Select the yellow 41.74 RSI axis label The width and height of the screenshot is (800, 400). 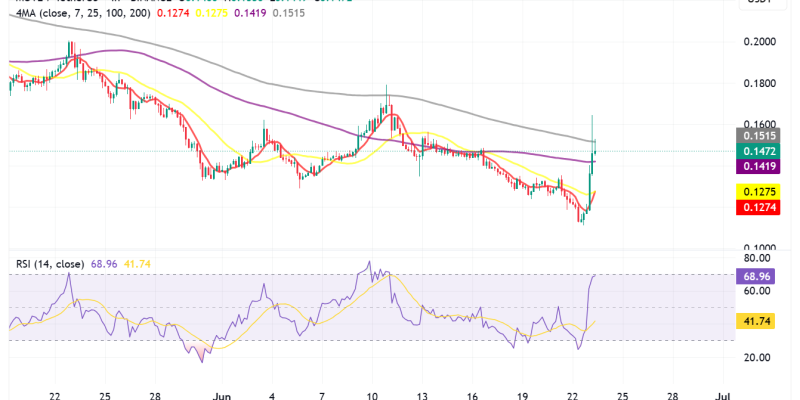(756, 321)
